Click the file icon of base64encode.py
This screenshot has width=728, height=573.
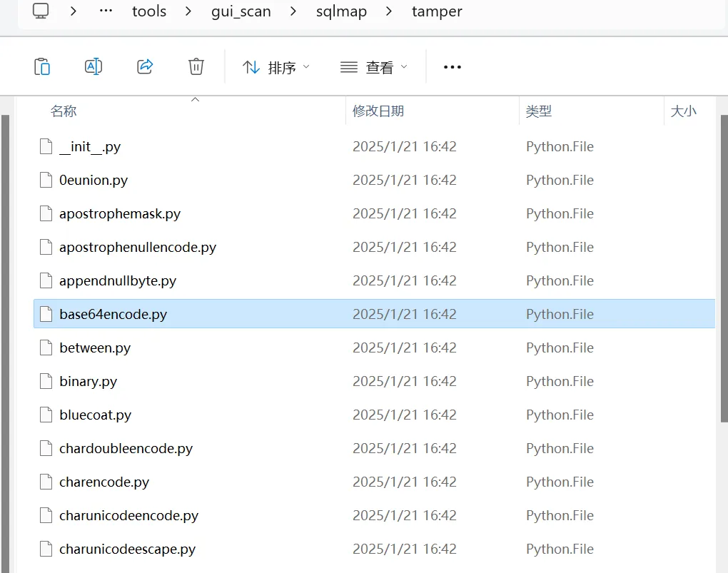pos(46,314)
